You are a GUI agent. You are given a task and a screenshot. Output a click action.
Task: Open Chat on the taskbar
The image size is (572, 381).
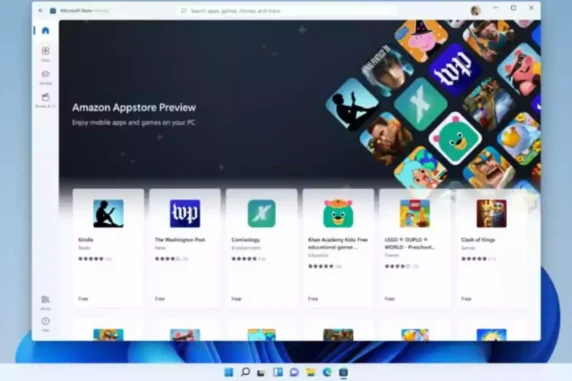pyautogui.click(x=294, y=372)
